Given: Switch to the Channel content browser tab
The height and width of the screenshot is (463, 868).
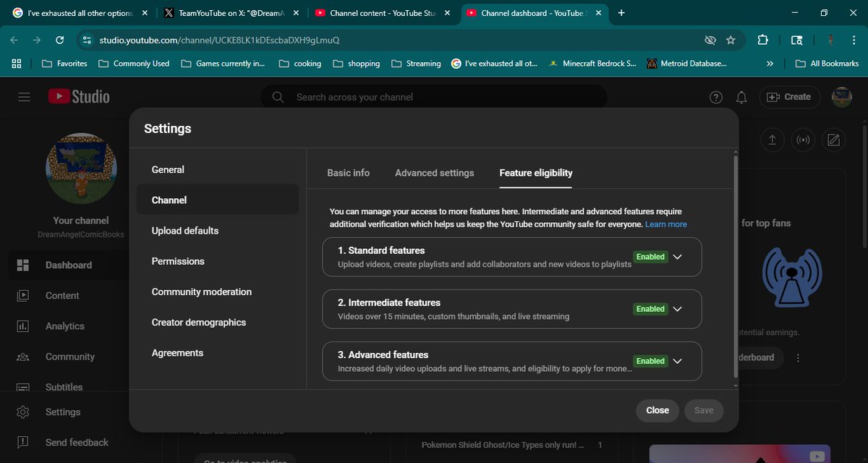Looking at the screenshot, I should [383, 13].
